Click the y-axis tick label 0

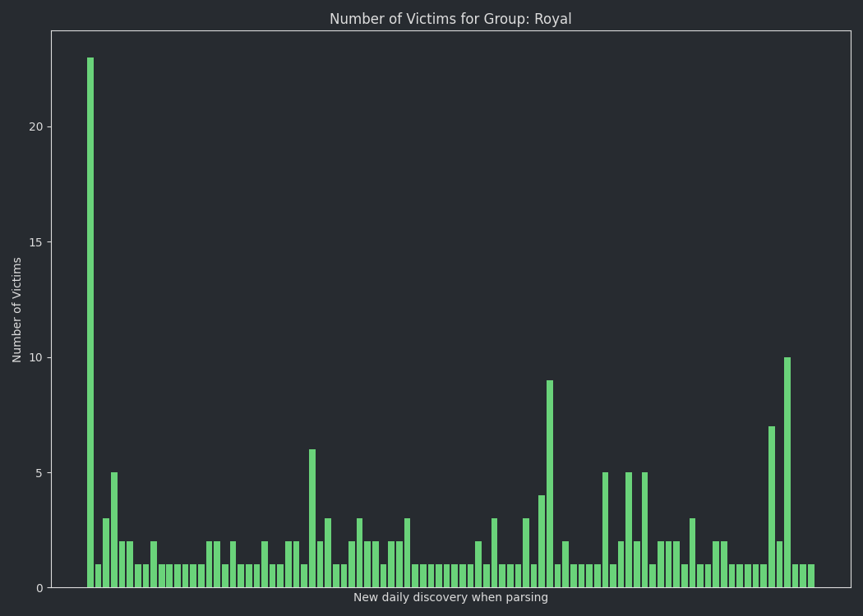coord(39,588)
